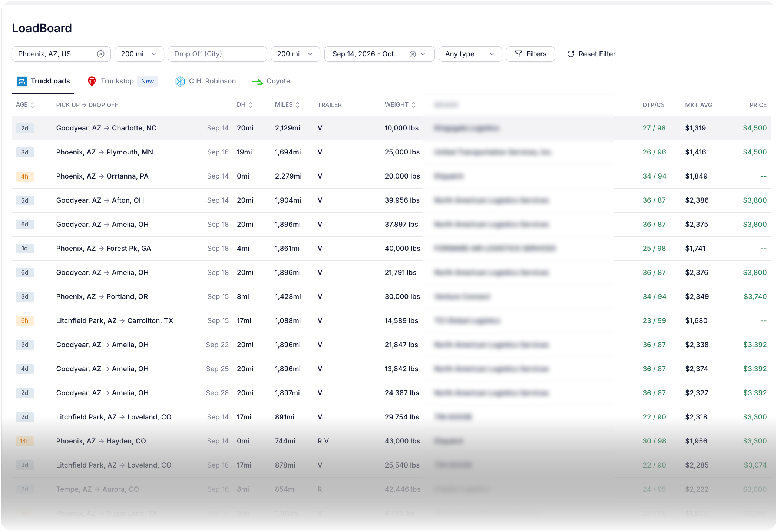Sort by DH column arrows
This screenshot has width=777, height=532.
coord(250,105)
